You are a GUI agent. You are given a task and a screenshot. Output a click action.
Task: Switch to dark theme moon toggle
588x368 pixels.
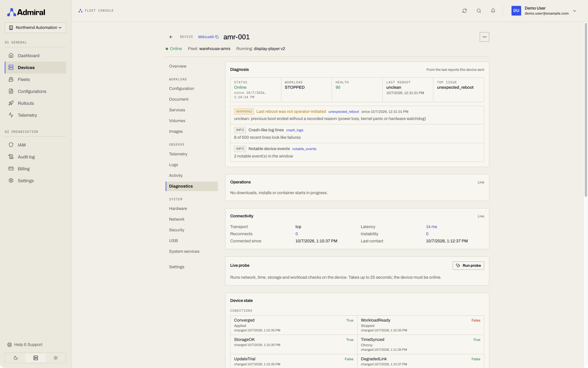click(16, 358)
